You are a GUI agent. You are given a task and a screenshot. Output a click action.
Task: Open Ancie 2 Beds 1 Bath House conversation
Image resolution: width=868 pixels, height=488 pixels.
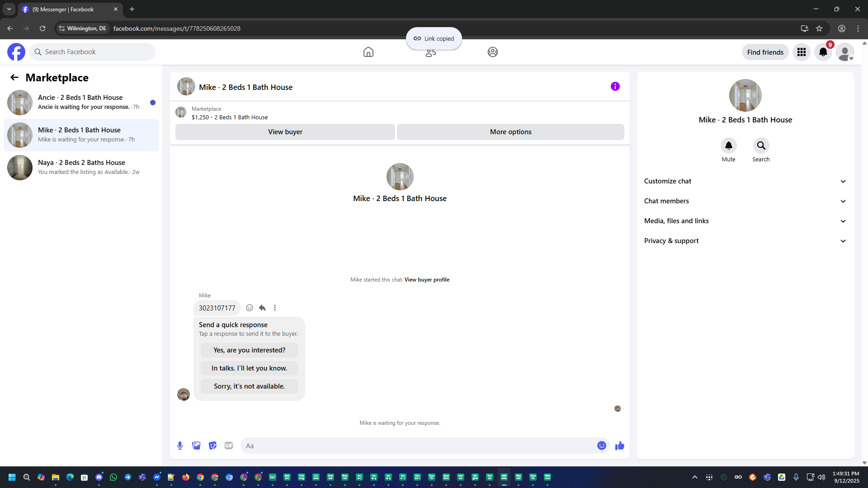81,102
